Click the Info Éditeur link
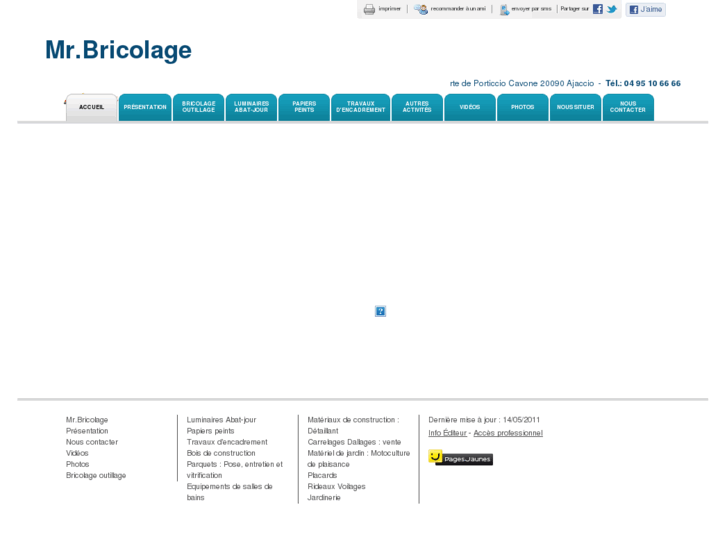Screen dimensions: 727x545 [x=447, y=433]
